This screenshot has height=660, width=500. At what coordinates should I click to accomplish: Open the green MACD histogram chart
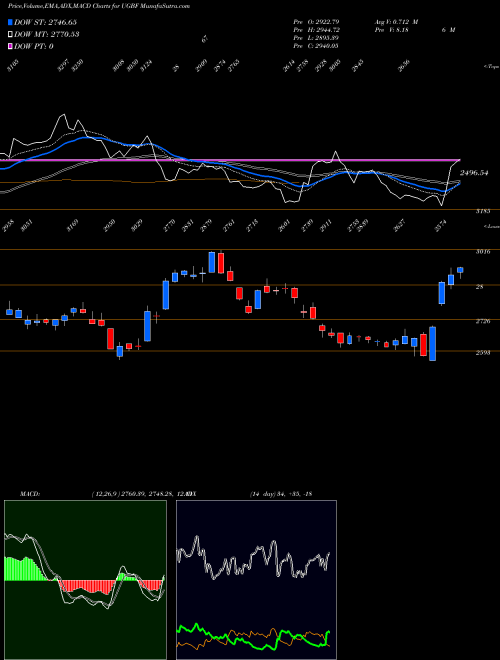point(85,579)
